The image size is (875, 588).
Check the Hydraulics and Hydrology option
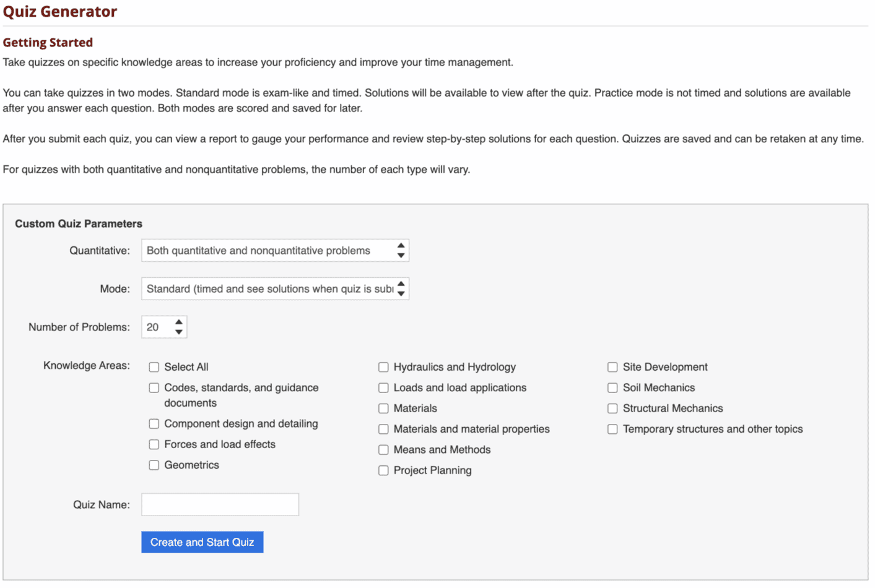click(383, 366)
